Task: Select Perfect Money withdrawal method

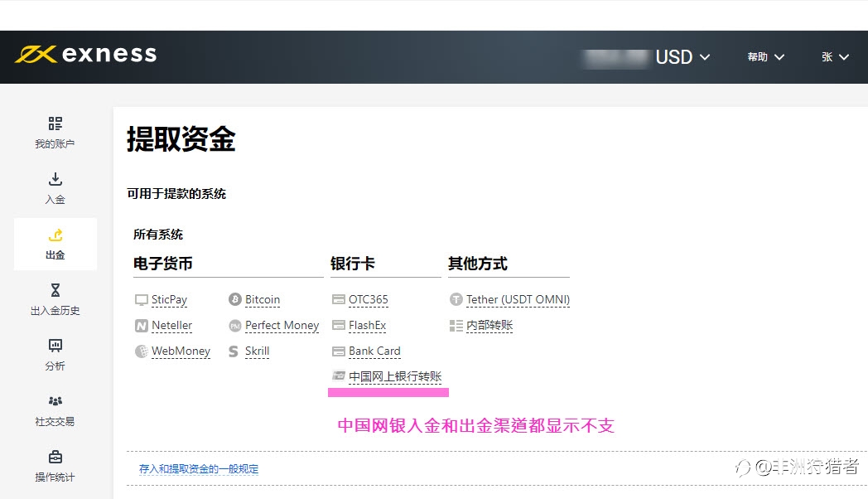Action: point(282,325)
